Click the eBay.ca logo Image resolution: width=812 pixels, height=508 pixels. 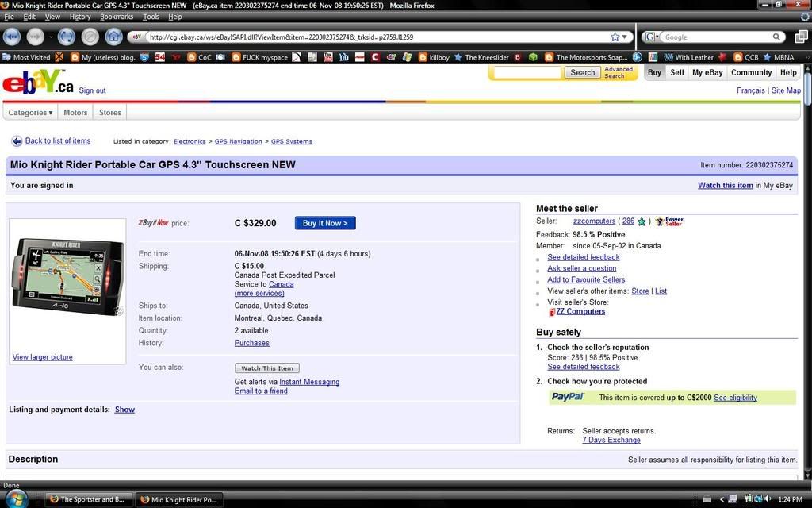[x=38, y=82]
